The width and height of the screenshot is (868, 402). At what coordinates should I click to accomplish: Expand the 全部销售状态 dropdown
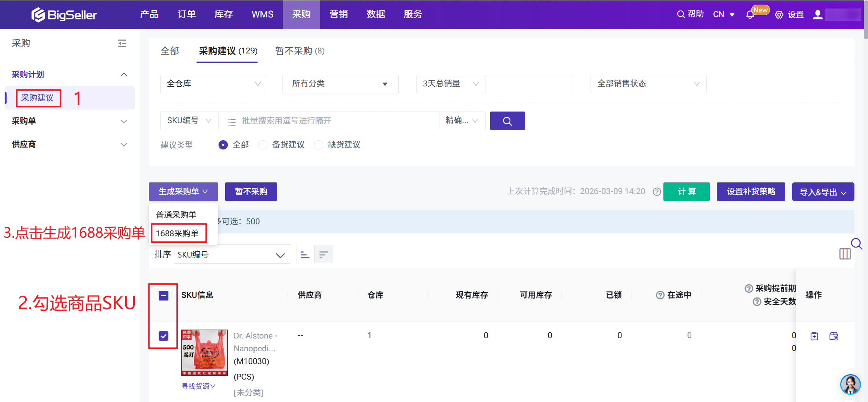(648, 84)
